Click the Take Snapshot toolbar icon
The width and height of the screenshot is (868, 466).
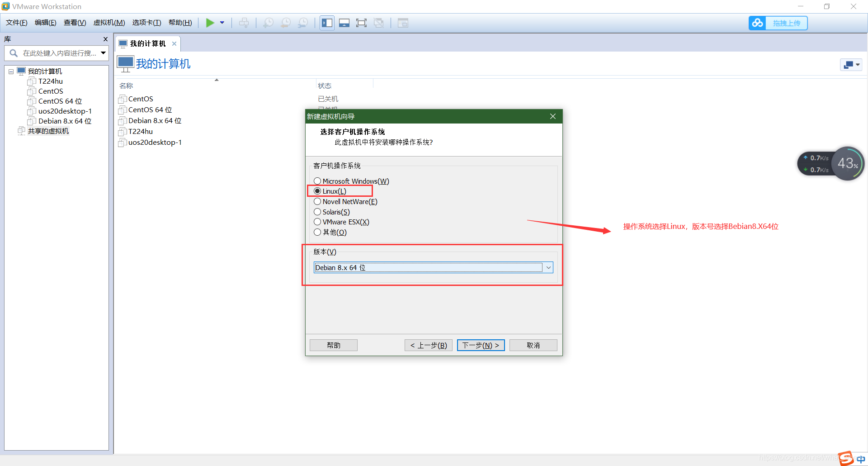pyautogui.click(x=268, y=23)
